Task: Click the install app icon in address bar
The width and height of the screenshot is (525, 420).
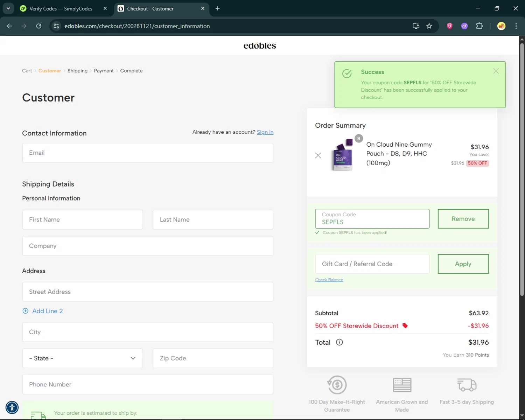Action: [416, 26]
